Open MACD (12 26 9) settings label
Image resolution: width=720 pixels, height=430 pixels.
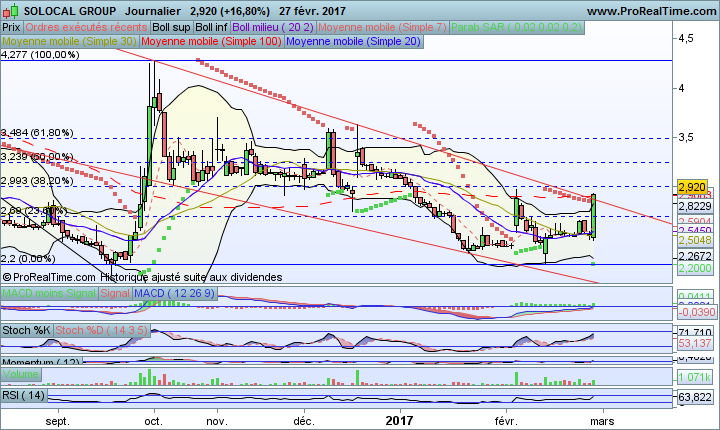coord(175,293)
